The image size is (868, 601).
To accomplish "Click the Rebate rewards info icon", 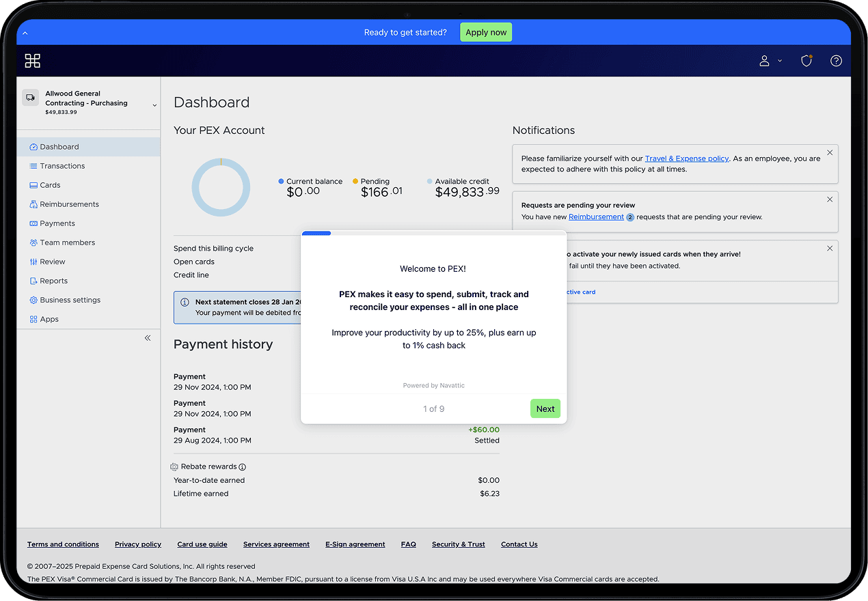I will 243,467.
